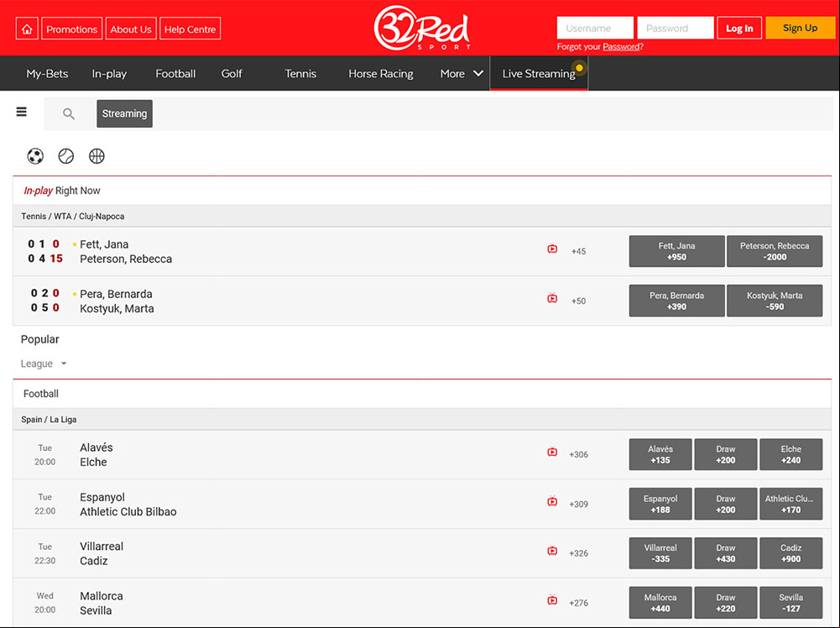Show +326 markets for Villarreal vs Cadiz
The image size is (840, 628).
coord(578,553)
